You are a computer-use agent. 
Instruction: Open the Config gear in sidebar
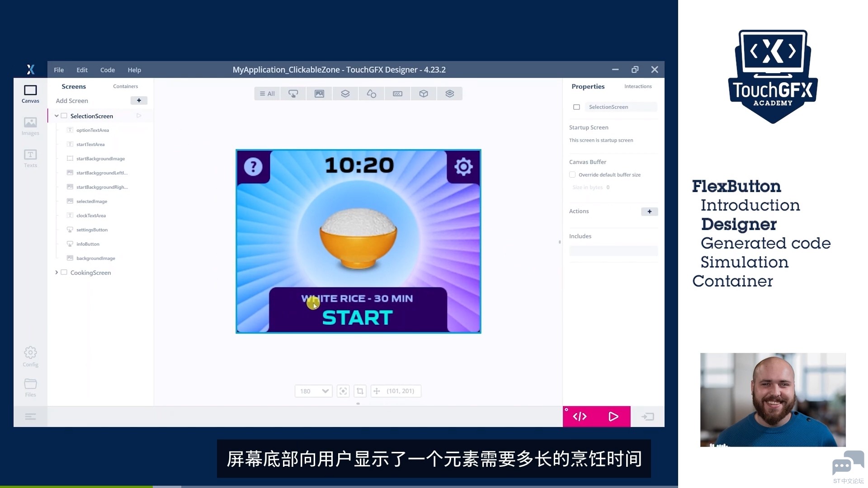coord(30,357)
